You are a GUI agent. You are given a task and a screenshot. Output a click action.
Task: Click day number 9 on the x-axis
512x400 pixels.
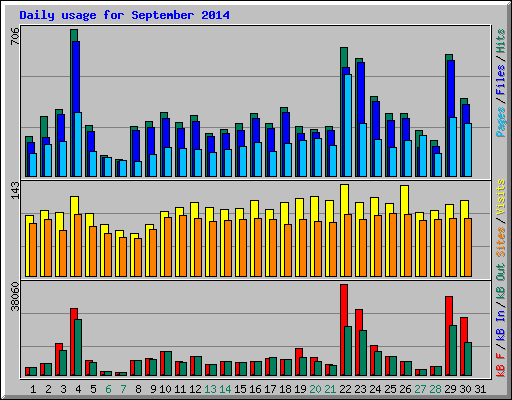153,389
